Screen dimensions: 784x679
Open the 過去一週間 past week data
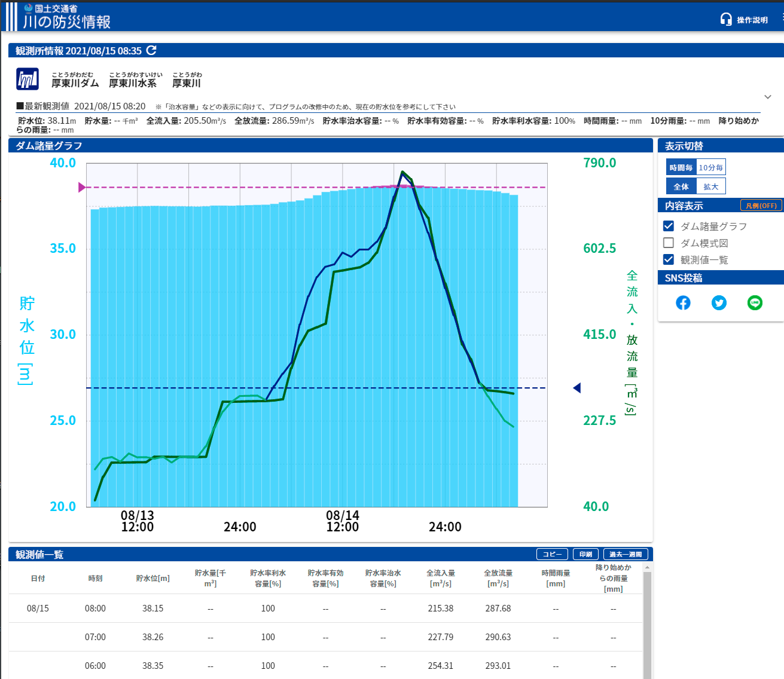point(625,555)
